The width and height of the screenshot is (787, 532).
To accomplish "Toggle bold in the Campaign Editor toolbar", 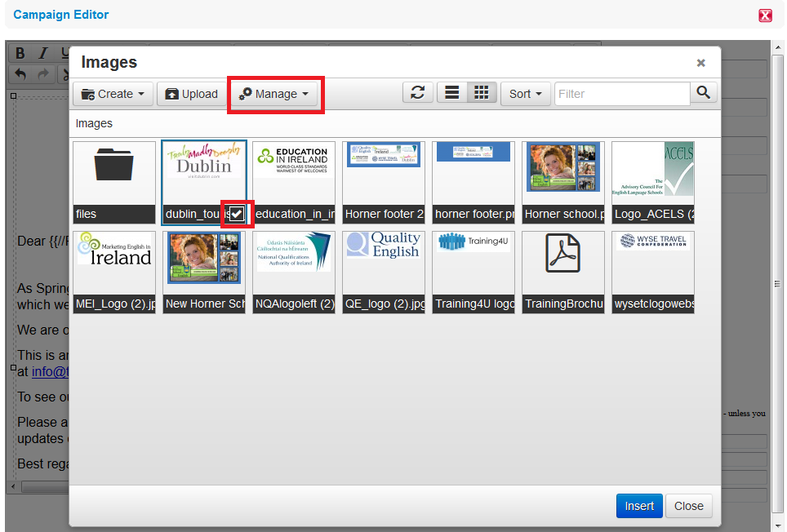I will (x=20, y=53).
